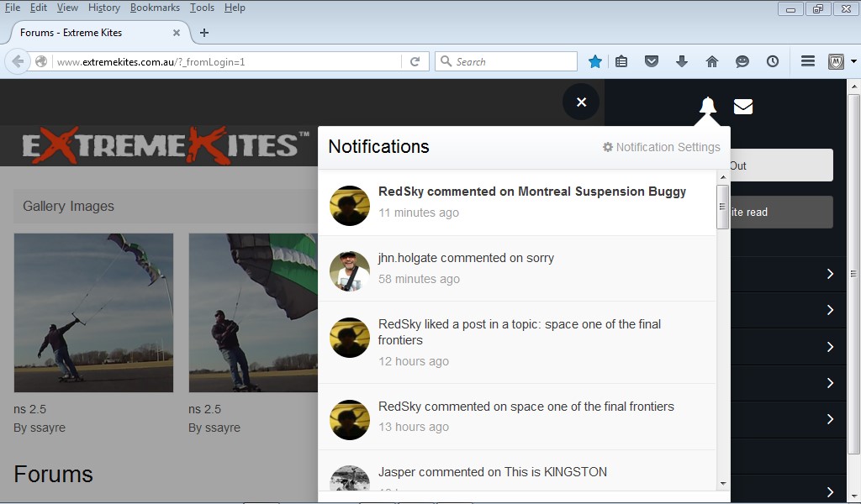Expand the McAfee shield dropdown arrow
Screen dimensions: 861x504
pyautogui.click(x=853, y=61)
